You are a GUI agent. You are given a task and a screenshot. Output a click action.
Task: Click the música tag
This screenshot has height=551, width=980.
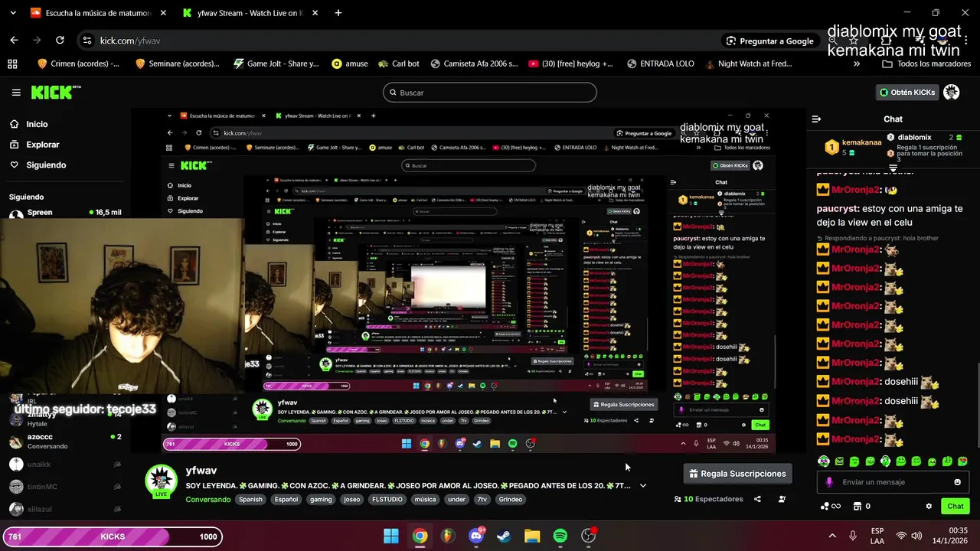click(x=425, y=500)
